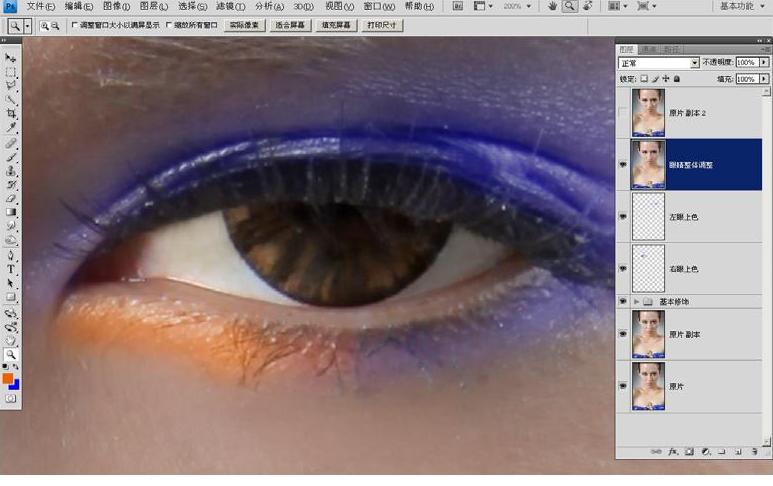Select the Brush tool

coord(10,157)
